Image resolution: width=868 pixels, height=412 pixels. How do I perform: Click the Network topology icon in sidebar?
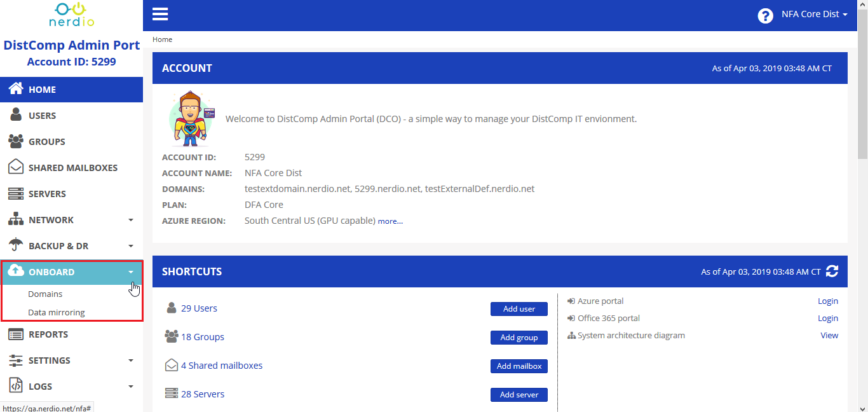pos(16,219)
